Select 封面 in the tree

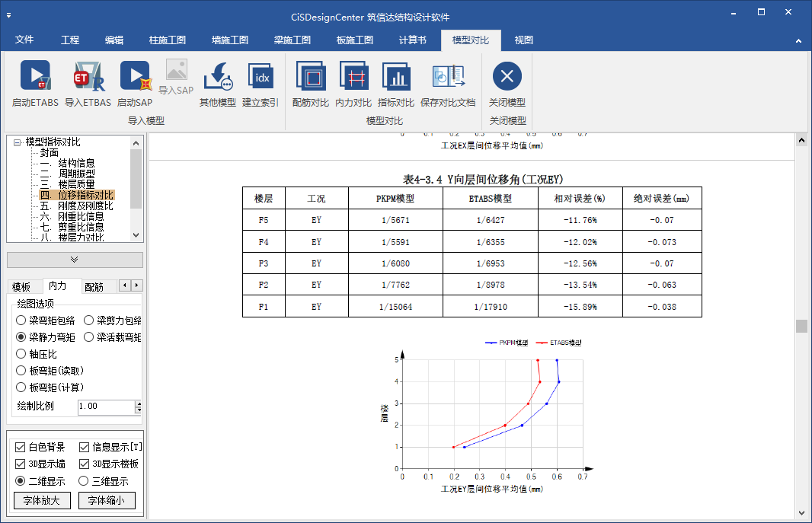point(50,152)
